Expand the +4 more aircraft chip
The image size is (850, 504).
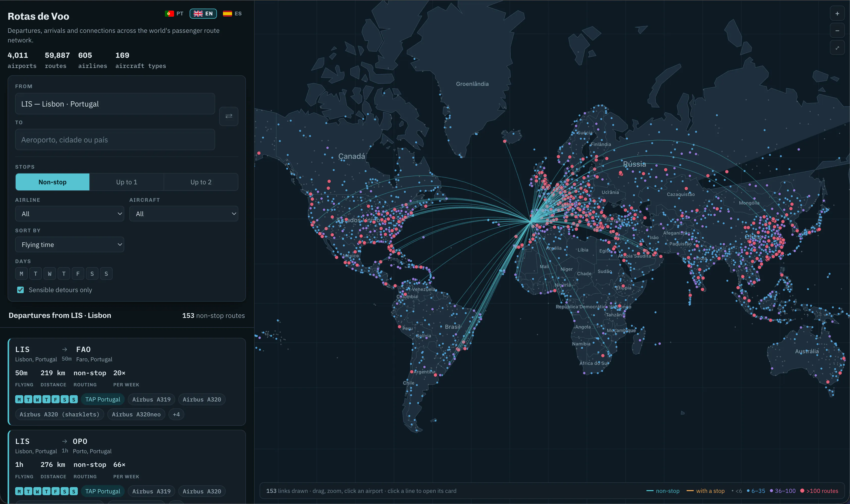tap(176, 414)
